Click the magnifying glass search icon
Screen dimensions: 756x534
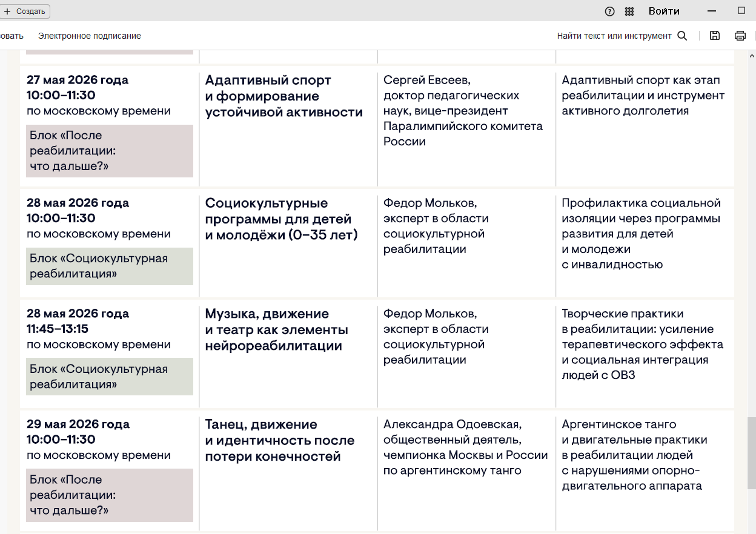pyautogui.click(x=682, y=36)
